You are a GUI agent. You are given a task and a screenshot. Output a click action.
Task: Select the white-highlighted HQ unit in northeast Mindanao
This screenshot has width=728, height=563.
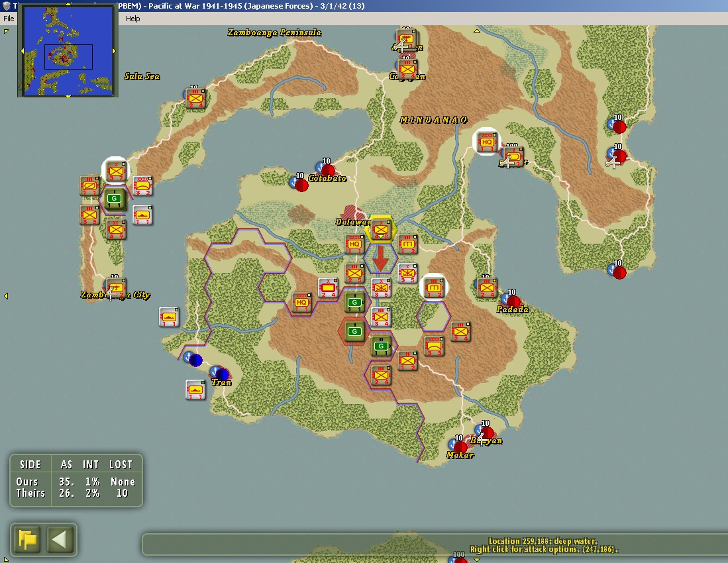487,142
